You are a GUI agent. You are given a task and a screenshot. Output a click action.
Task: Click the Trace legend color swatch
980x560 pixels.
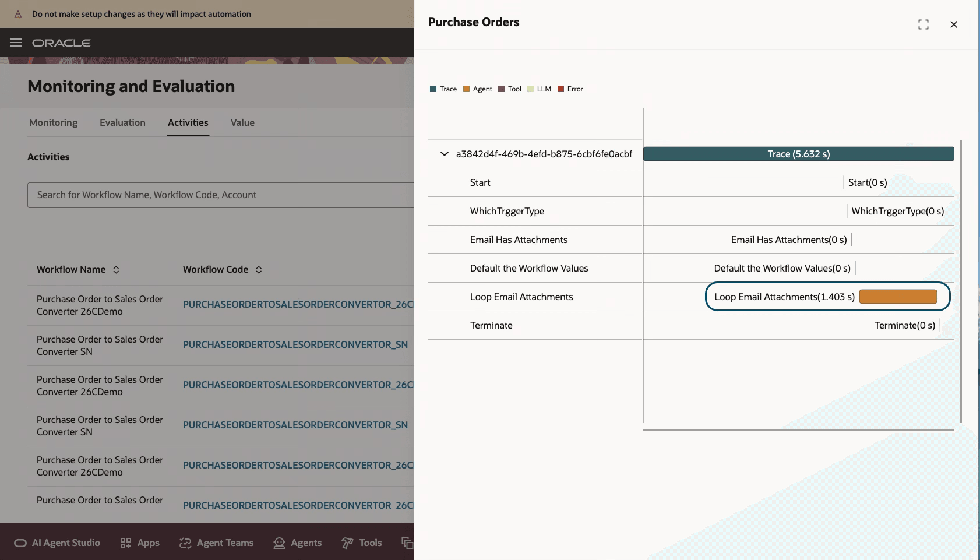click(x=433, y=89)
